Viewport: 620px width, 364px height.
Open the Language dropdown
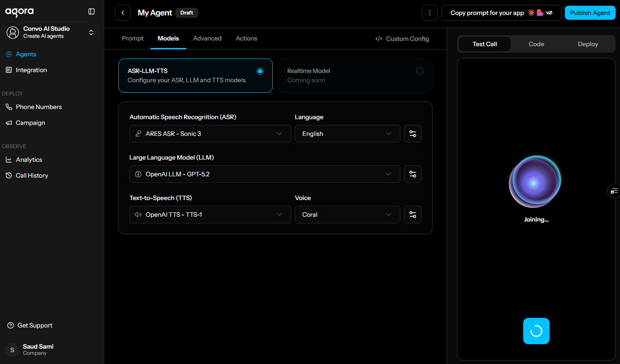coord(347,134)
